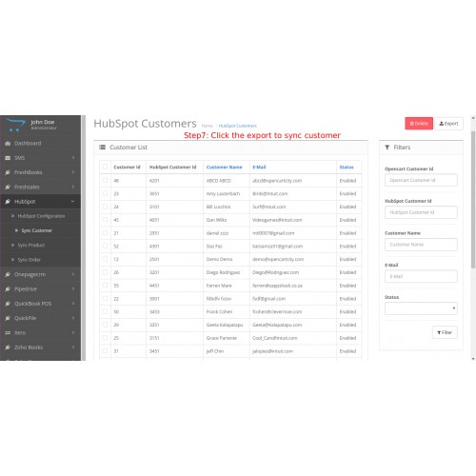This screenshot has height=476, width=476.
Task: Click the page vertical scrollbar
Action: click(x=473, y=200)
